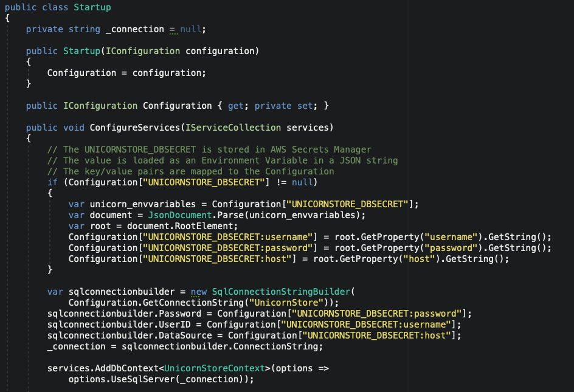Click the 'if' keyword checking UNICORNSTORE_DBSECRET
The width and height of the screenshot is (574, 392).
click(52, 182)
